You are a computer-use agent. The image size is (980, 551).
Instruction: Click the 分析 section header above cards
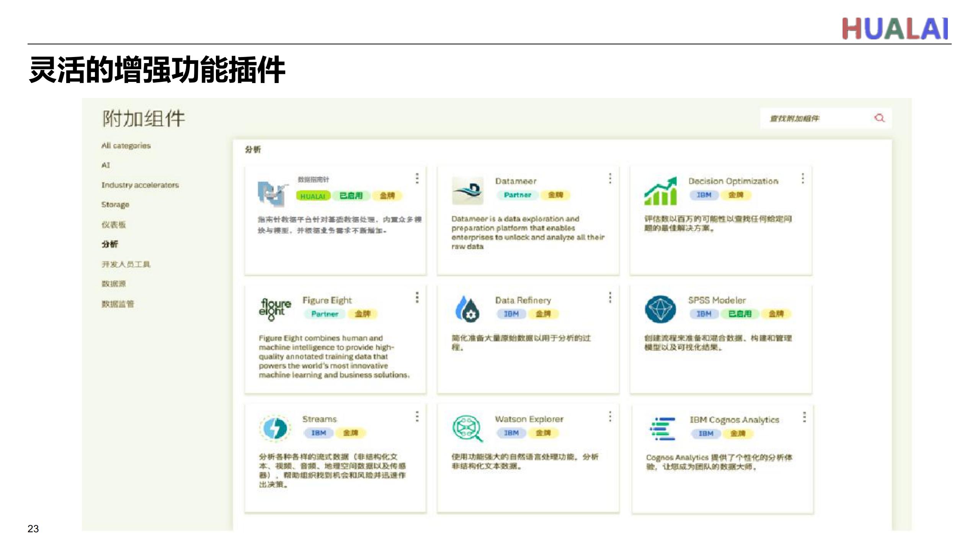[253, 150]
